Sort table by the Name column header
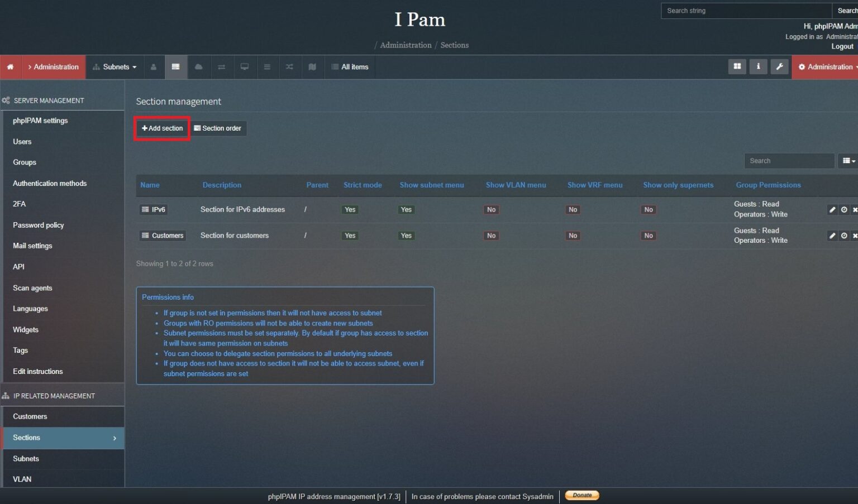The width and height of the screenshot is (858, 504). click(x=150, y=185)
